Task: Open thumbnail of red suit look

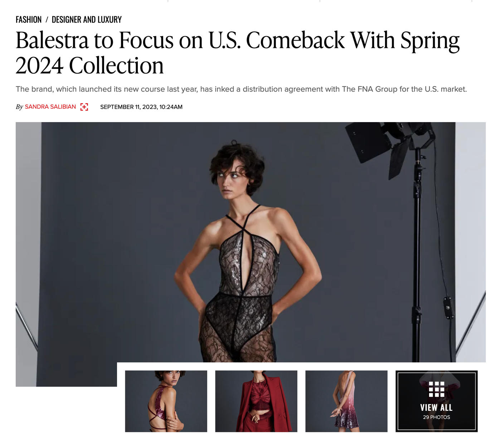Action: (x=256, y=401)
